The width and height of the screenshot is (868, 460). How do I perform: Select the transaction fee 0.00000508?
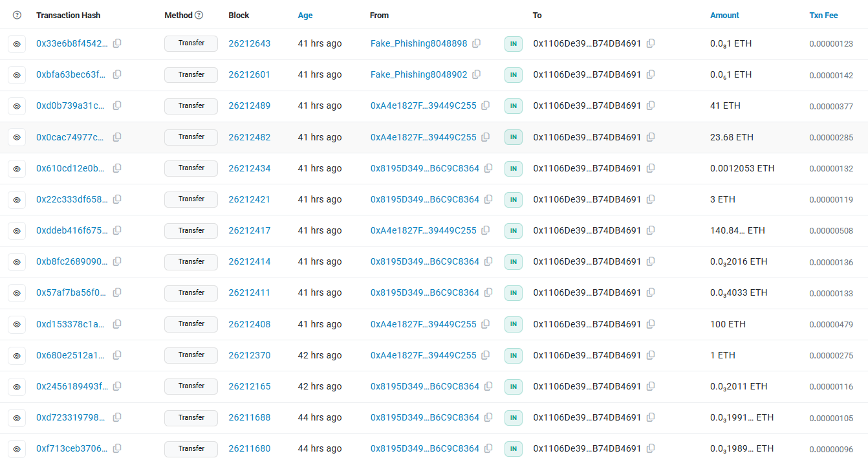coord(831,231)
